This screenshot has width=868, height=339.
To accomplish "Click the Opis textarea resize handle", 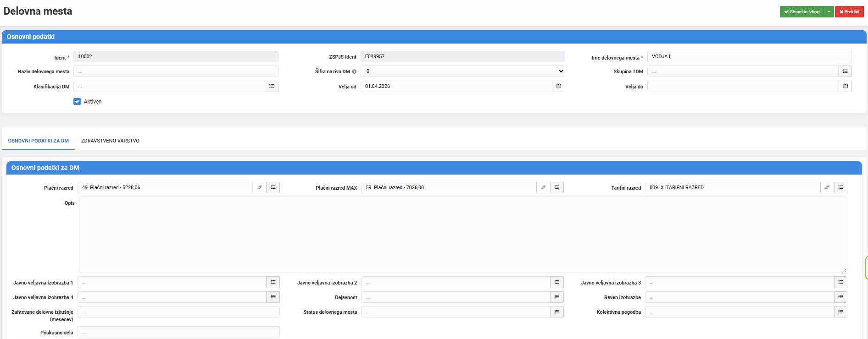I will [845, 270].
